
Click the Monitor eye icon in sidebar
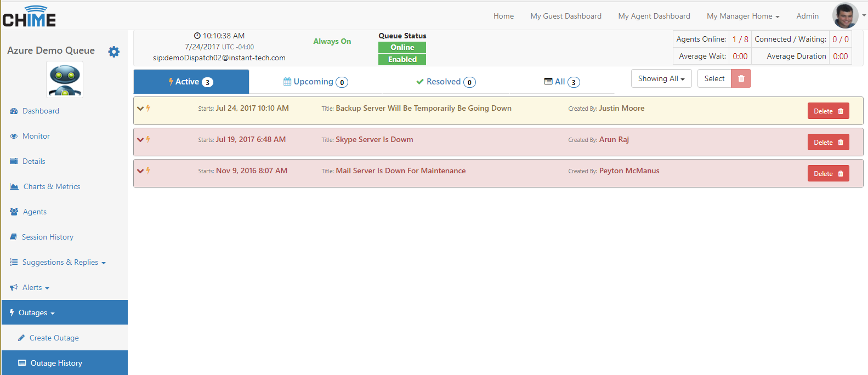pyautogui.click(x=14, y=136)
